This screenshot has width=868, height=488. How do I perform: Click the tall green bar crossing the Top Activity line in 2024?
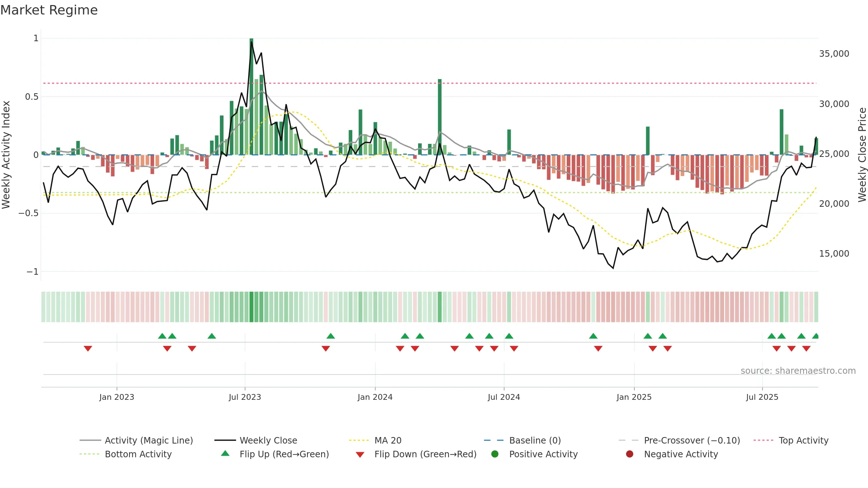440,117
